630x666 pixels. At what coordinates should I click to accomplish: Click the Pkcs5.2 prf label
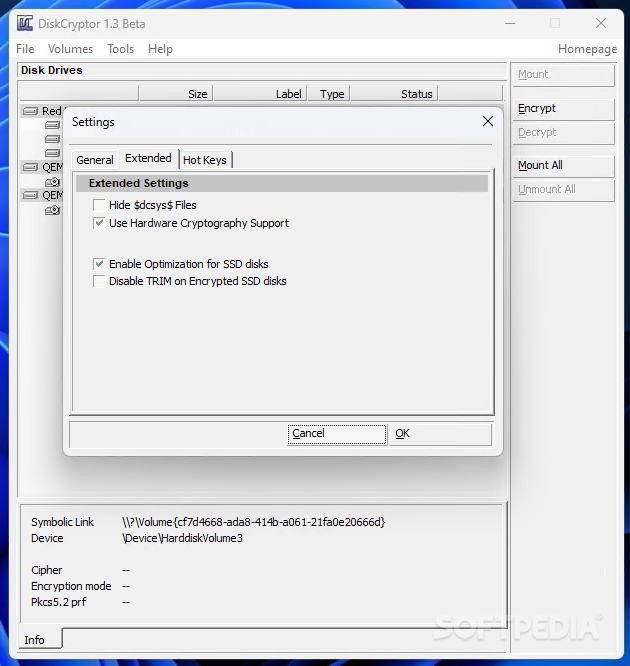pyautogui.click(x=59, y=602)
